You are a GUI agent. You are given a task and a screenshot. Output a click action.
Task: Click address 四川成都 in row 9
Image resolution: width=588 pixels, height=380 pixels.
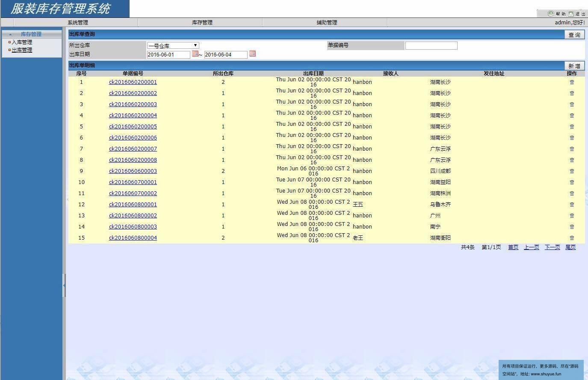440,171
